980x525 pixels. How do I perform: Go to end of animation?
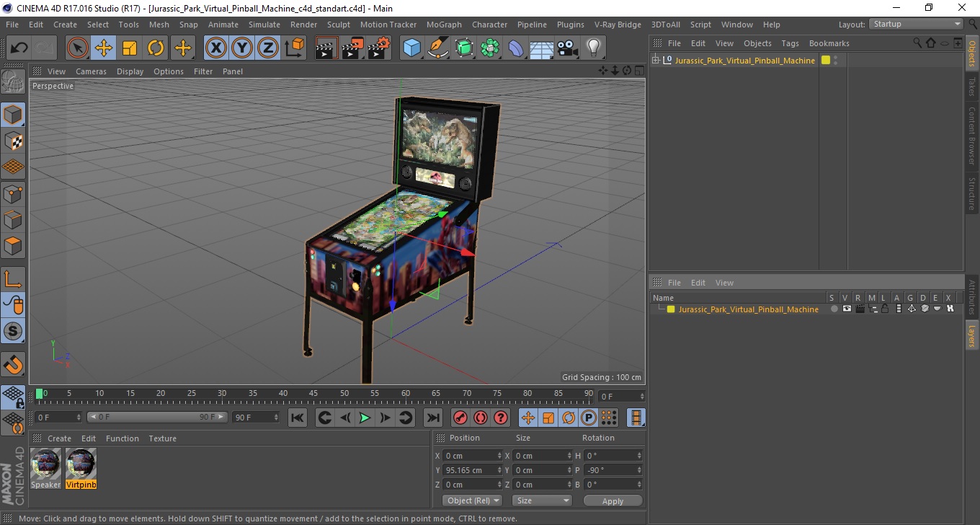pos(432,418)
